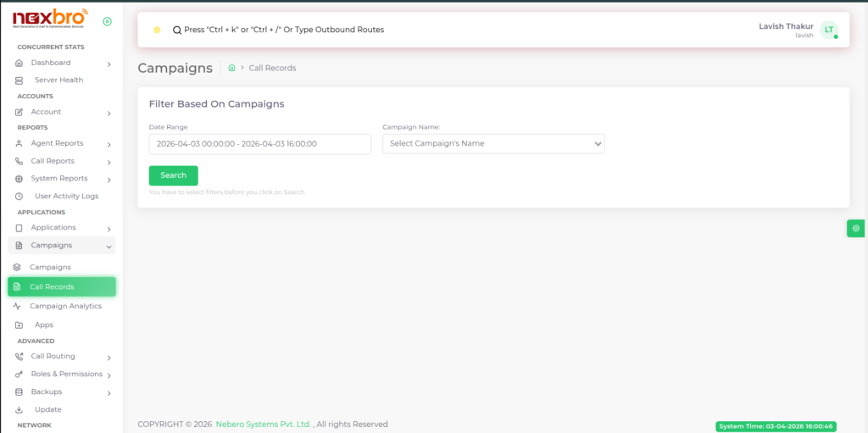Image resolution: width=868 pixels, height=433 pixels.
Task: Click the home icon in breadcrumb
Action: pos(231,68)
